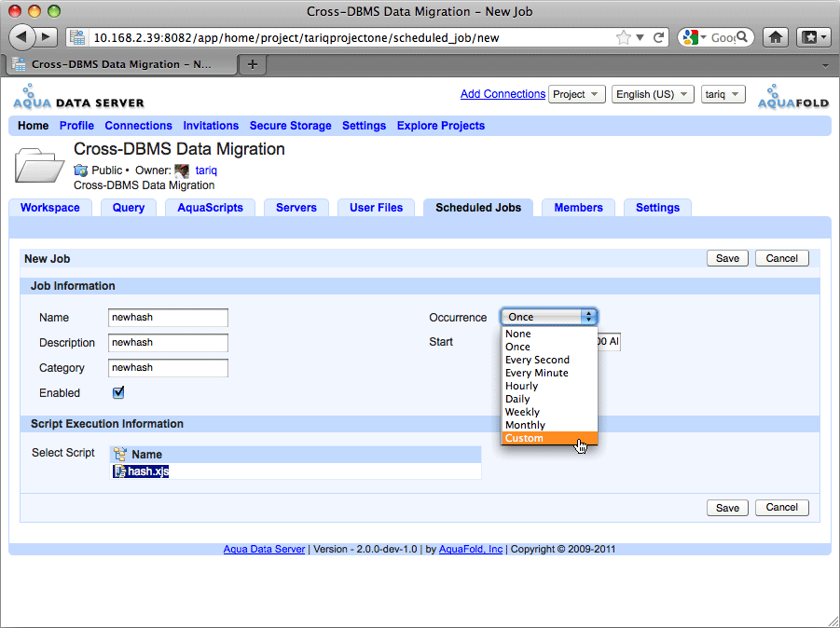Viewport: 840px width, 628px height.
Task: Open Invitations in the navigation bar
Action: (211, 126)
